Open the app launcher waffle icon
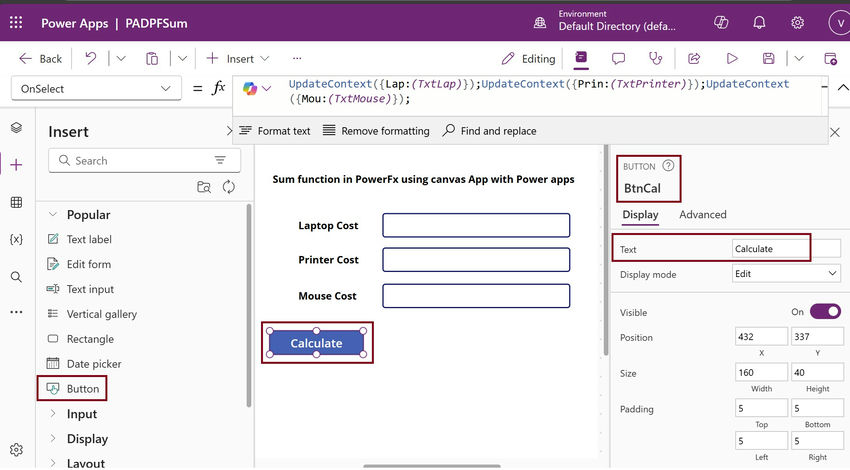This screenshot has height=470, width=850. click(x=16, y=23)
